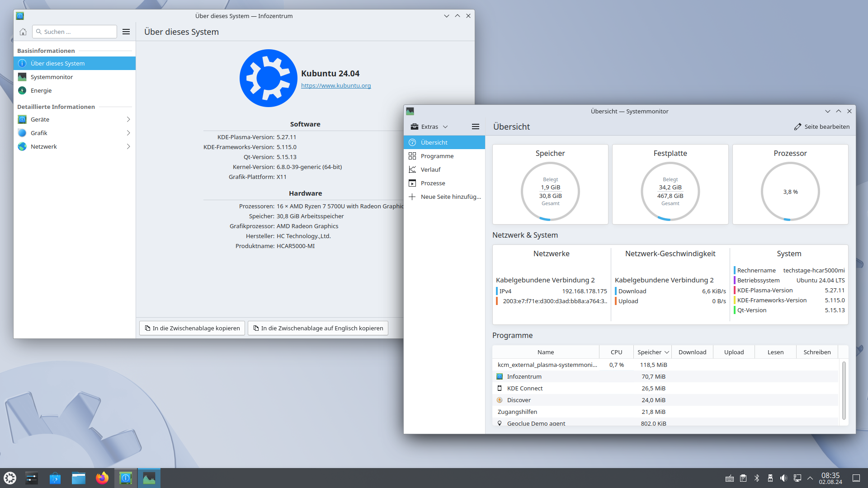Switch to Prozesse page
The image size is (868, 488).
coord(444,183)
